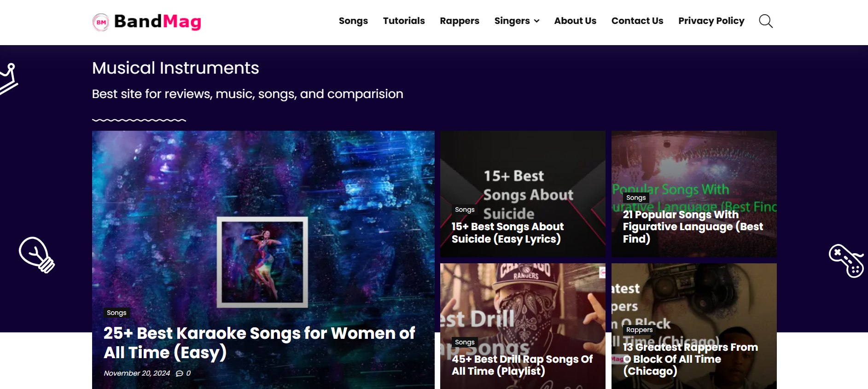Image resolution: width=868 pixels, height=389 pixels.
Task: Click the framed album thumbnail in karaoke image
Action: (262, 262)
